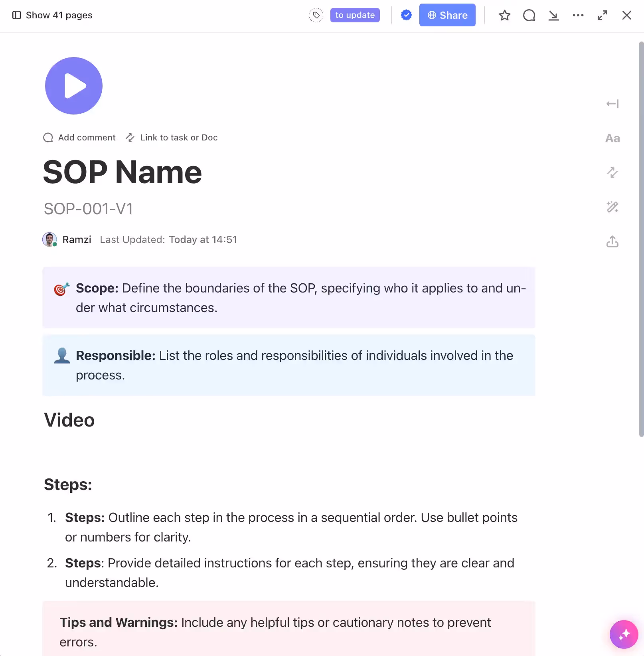Click the blue verified badge icon
The width and height of the screenshot is (644, 656).
coord(406,15)
